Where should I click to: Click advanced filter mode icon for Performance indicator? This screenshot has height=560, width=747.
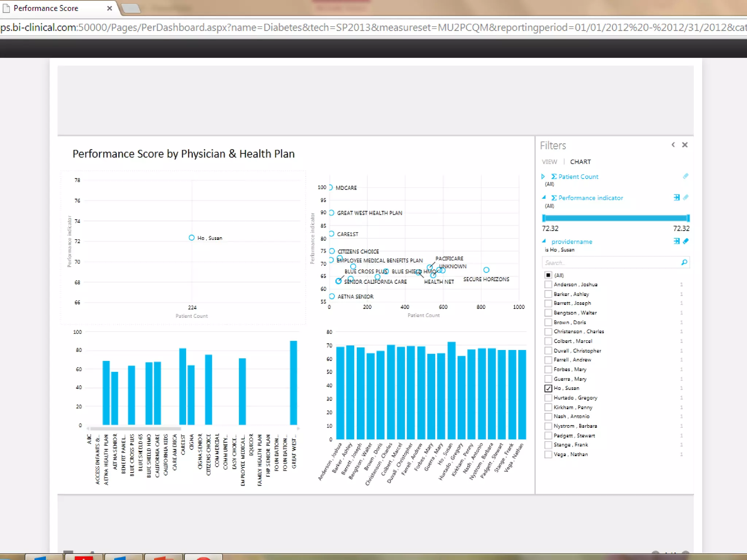coord(677,198)
